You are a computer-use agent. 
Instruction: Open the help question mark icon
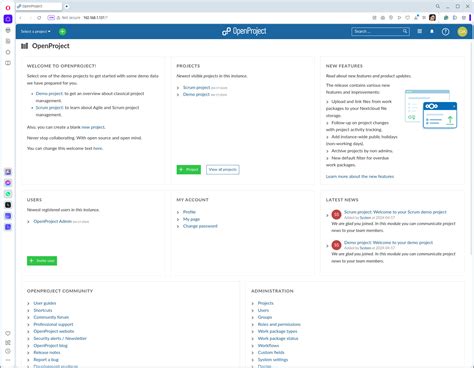(445, 32)
